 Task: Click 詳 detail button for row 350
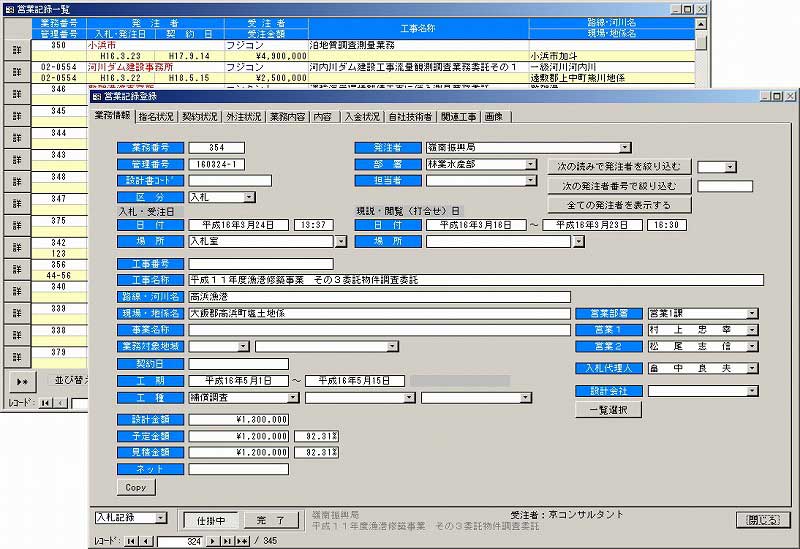(14, 49)
